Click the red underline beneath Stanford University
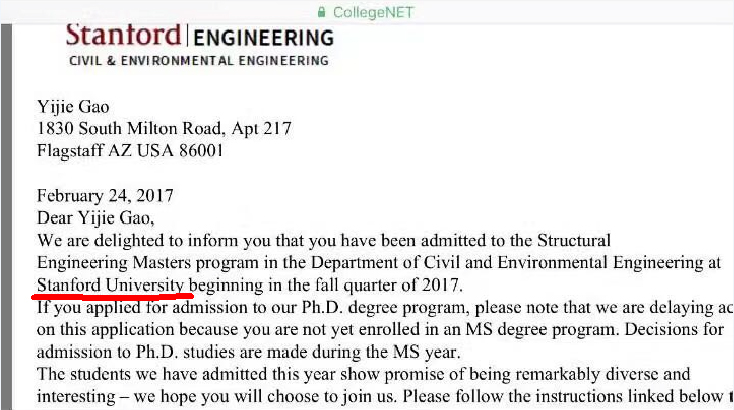Viewport: 734px width, 410px height. 112,297
